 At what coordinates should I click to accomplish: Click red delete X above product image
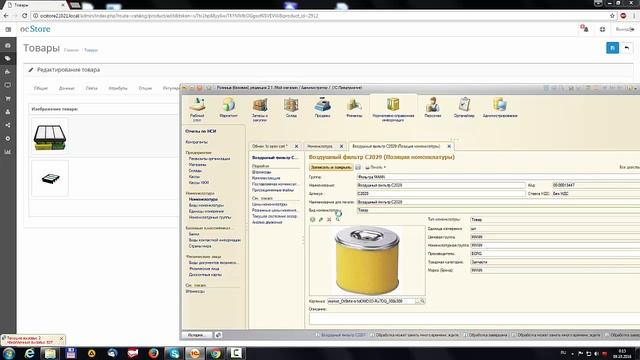[329, 220]
